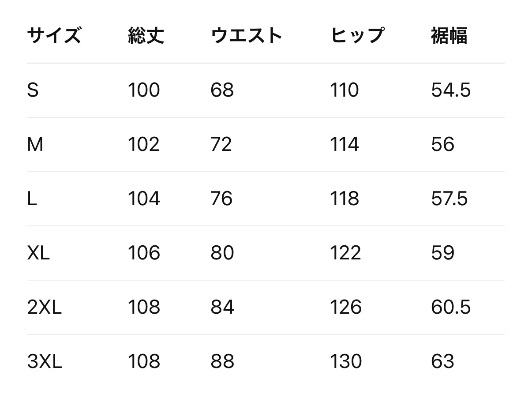The height and width of the screenshot is (394, 532).
Task: Select the 3XL size row label
Action: pos(45,362)
